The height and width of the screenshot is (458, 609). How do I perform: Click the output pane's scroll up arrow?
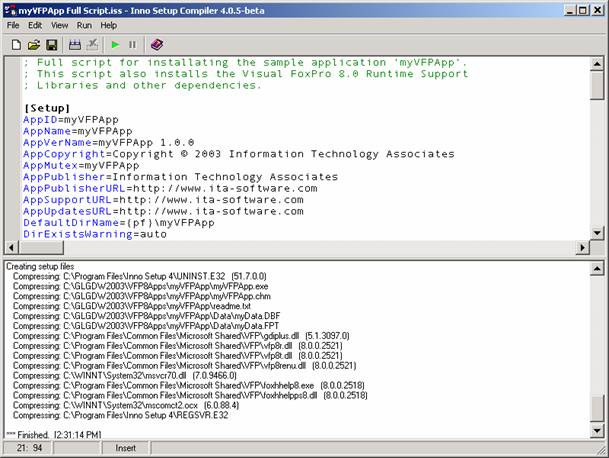coord(597,268)
